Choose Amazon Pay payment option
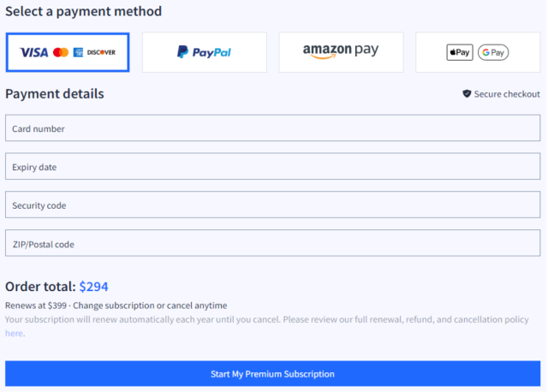 click(x=341, y=51)
